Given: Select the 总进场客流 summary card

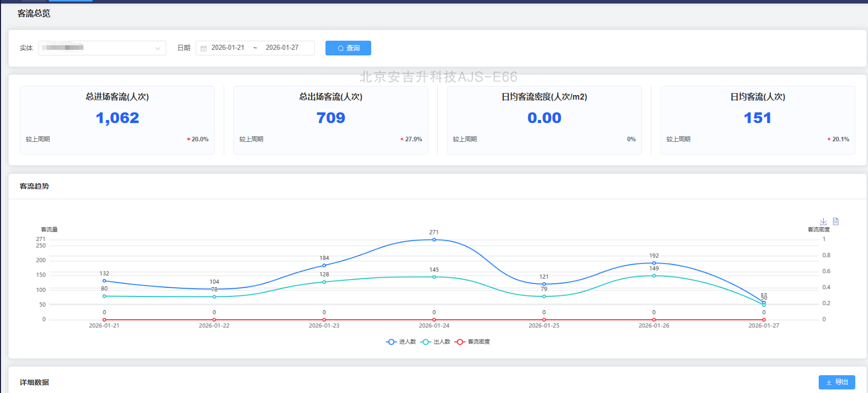Looking at the screenshot, I should click(x=117, y=120).
